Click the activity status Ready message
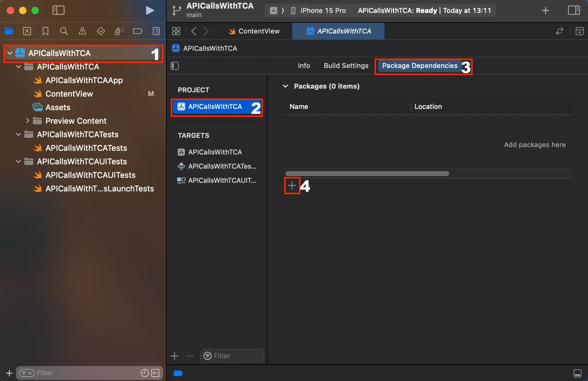This screenshot has height=381, width=588. [424, 10]
